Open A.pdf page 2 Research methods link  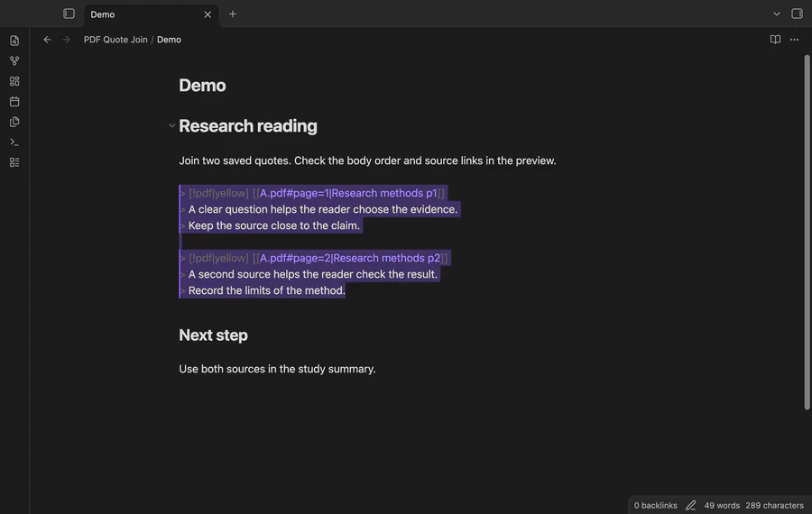tap(349, 258)
